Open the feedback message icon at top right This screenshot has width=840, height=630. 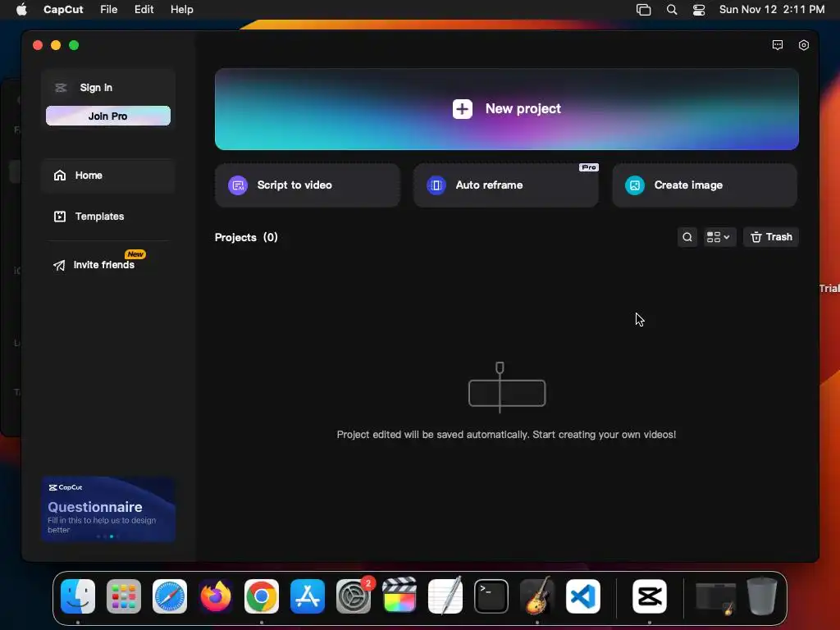click(x=778, y=45)
